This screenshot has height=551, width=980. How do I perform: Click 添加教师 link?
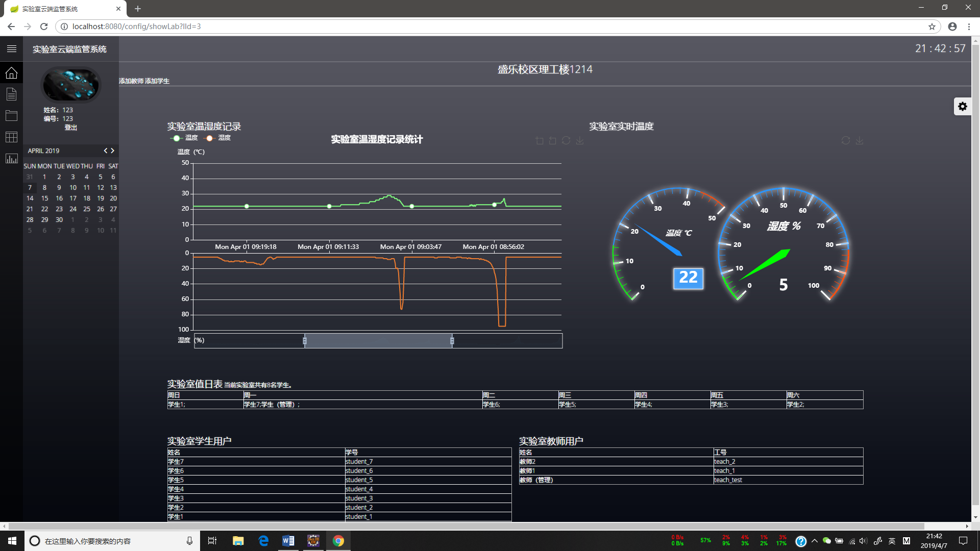131,81
